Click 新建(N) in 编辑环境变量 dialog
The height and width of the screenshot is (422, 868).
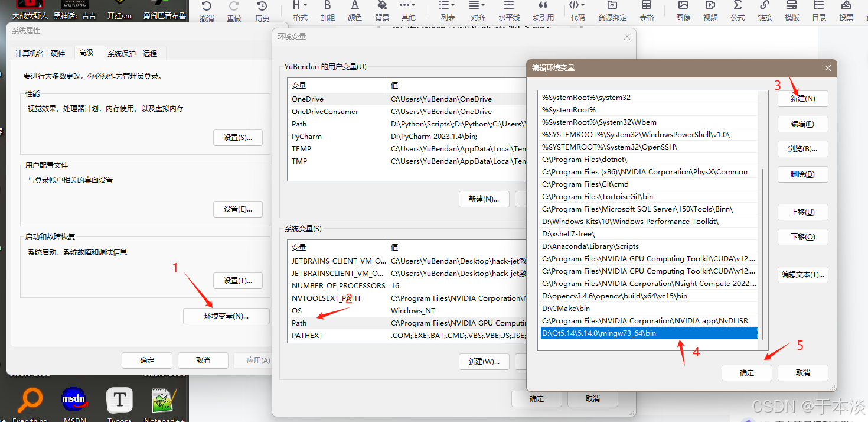click(803, 99)
